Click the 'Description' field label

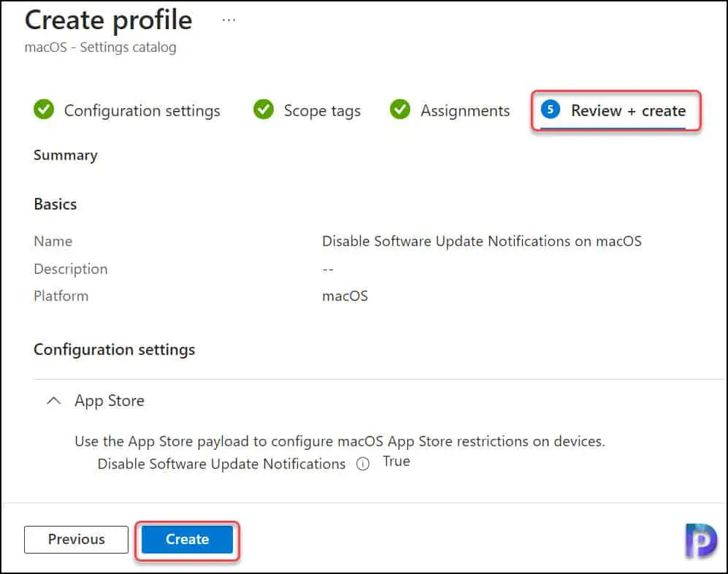pos(71,269)
